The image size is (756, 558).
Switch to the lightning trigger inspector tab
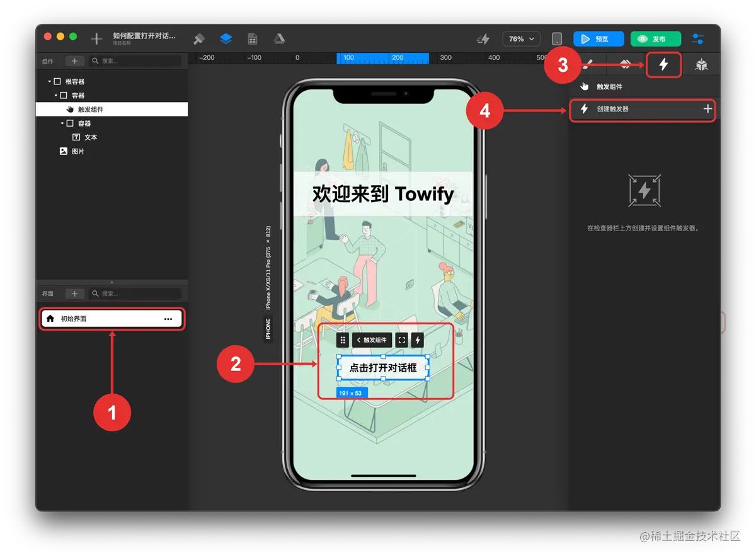(x=663, y=65)
